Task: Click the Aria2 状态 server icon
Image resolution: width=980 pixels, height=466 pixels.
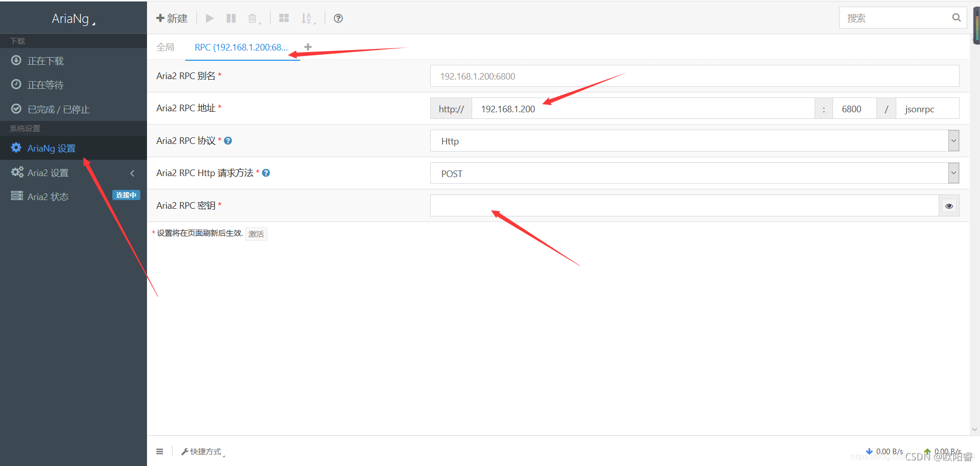Action: 17,195
